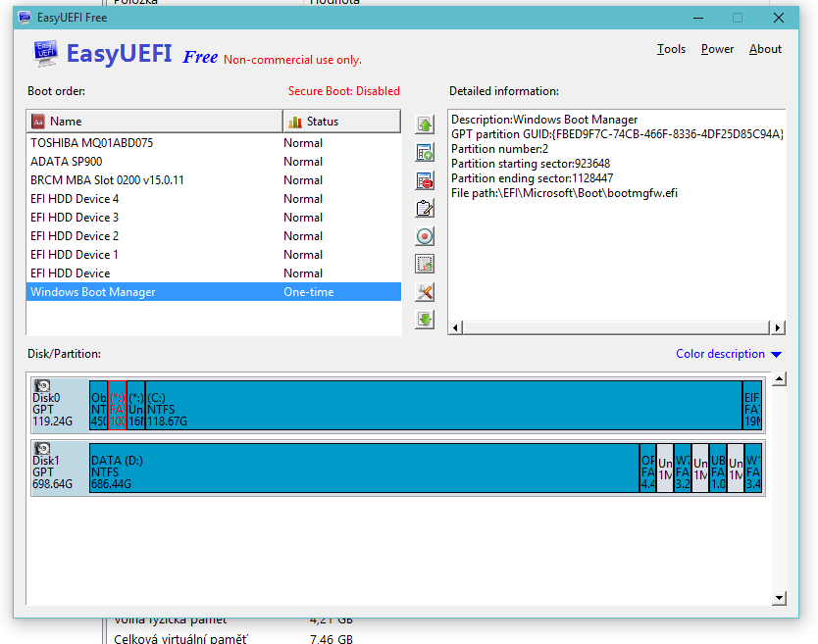Select the 3.2G FAT partition on Disk1
This screenshot has width=818, height=644.
tap(683, 468)
